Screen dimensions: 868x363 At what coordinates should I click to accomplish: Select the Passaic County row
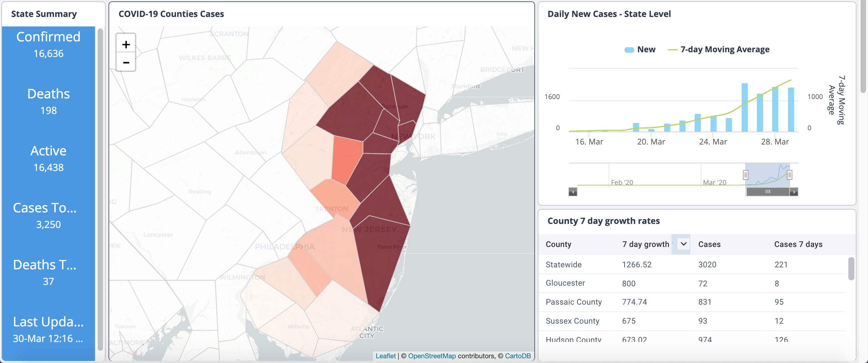(692, 302)
